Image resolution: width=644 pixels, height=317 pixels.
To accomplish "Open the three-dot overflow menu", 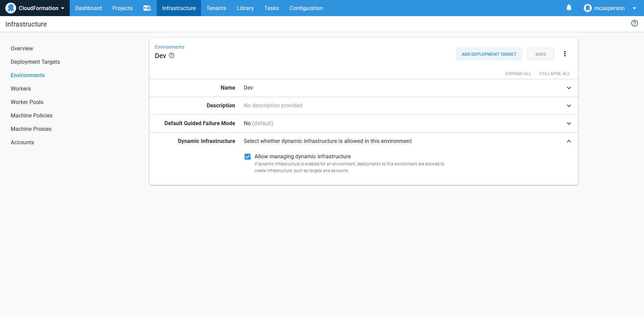I will point(565,54).
